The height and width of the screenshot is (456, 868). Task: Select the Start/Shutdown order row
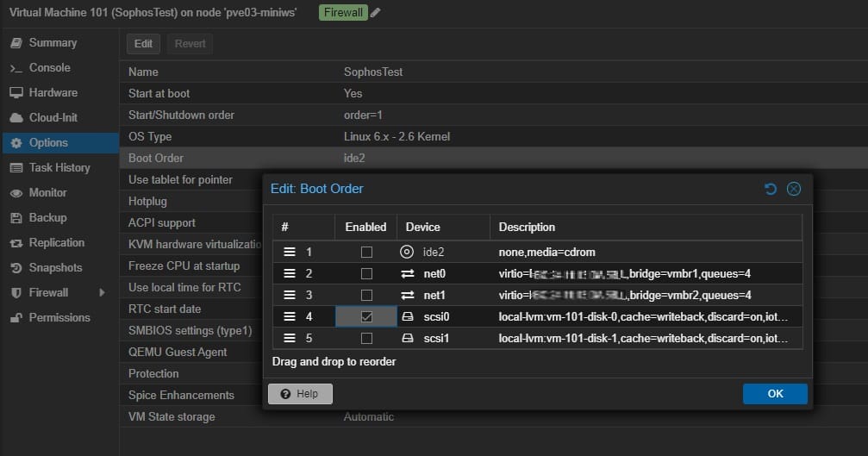tap(494, 116)
